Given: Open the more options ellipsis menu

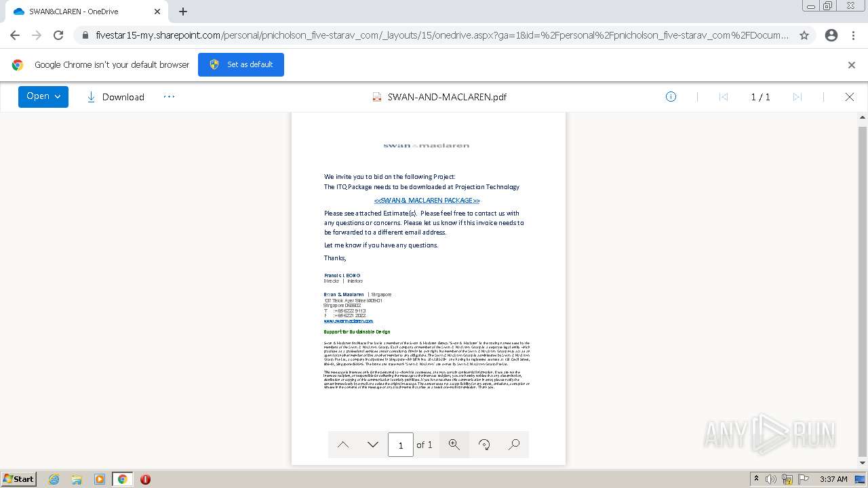Looking at the screenshot, I should coord(169,97).
